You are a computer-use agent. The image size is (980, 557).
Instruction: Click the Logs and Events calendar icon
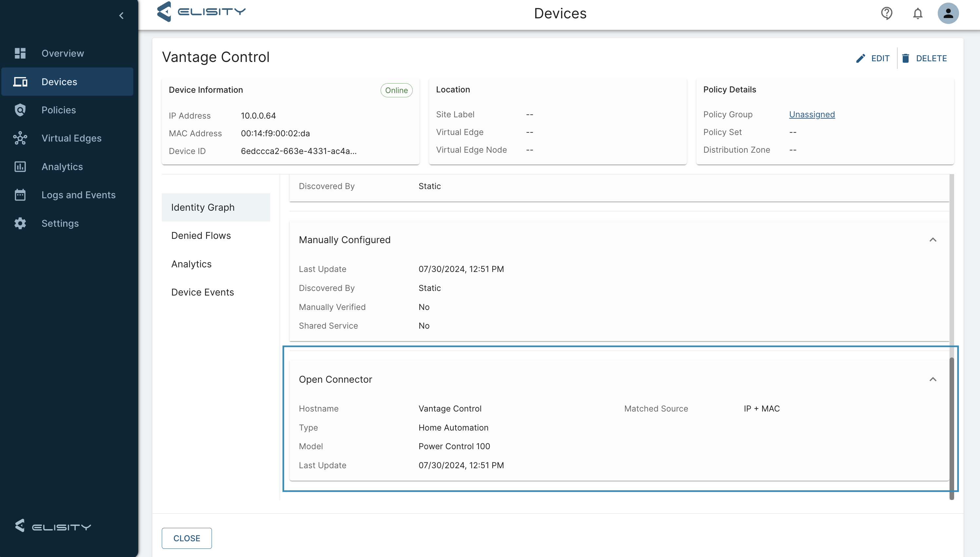20,195
